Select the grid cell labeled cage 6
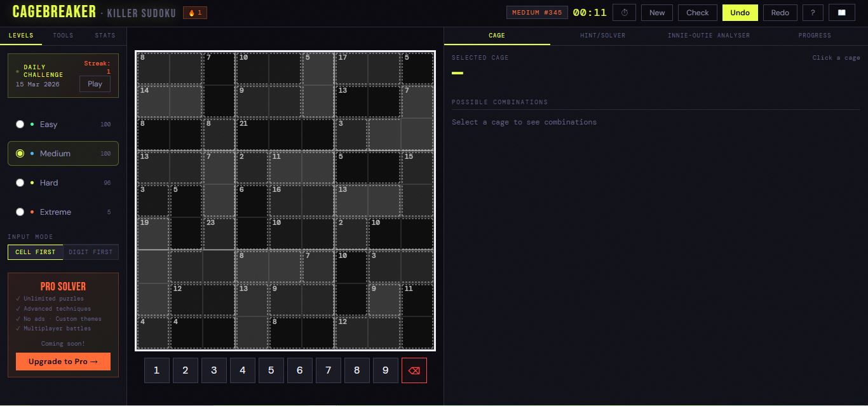Viewport: 868px width, 406px height. pyautogui.click(x=252, y=201)
